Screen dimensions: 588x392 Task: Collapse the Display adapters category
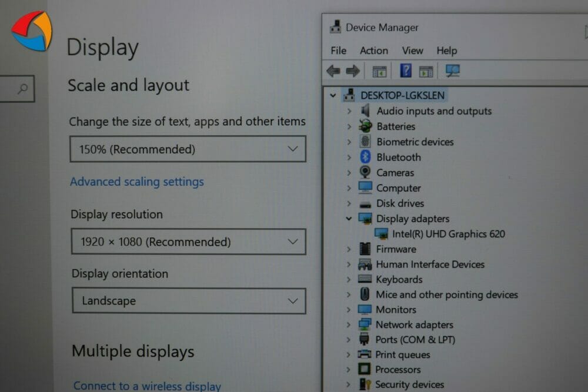pyautogui.click(x=349, y=218)
